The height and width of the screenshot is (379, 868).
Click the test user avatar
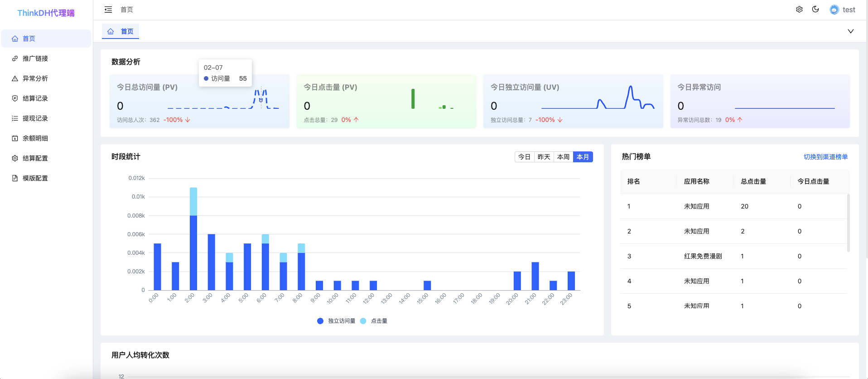(834, 10)
